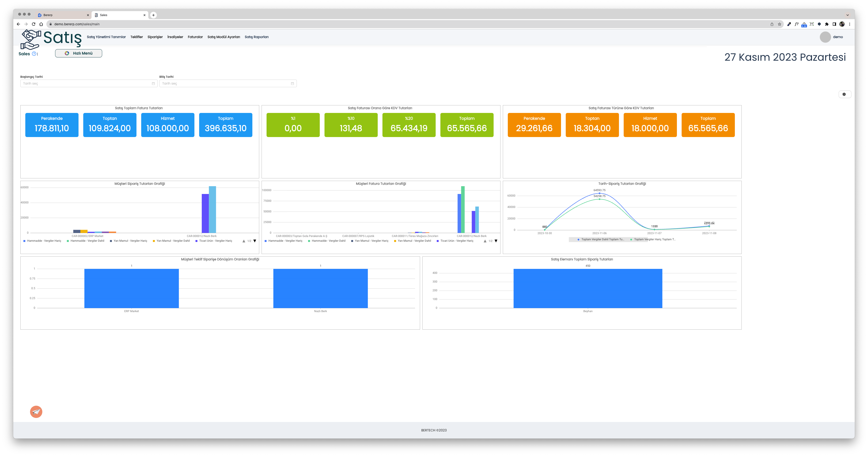Viewport: 868px width, 456px height.
Task: Reload the page
Action: click(33, 24)
